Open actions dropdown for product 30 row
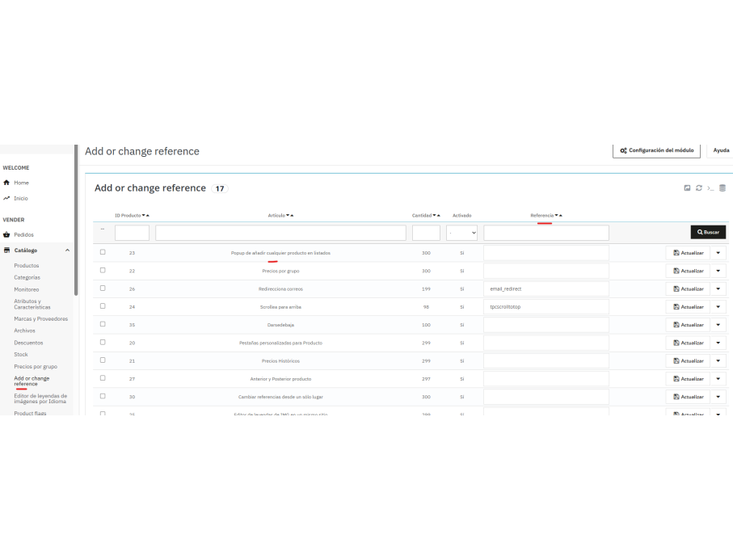This screenshot has height=560, width=733. coord(718,397)
